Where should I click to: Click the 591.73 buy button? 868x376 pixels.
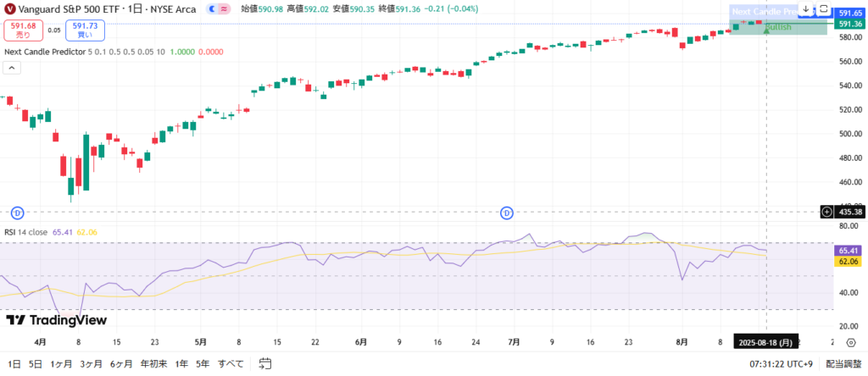pyautogui.click(x=85, y=30)
